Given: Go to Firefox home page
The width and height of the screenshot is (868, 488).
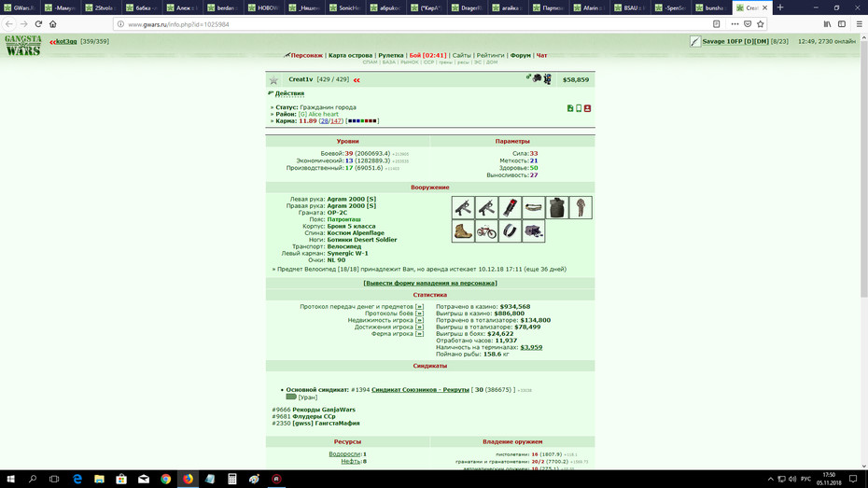Looking at the screenshot, I should (53, 23).
